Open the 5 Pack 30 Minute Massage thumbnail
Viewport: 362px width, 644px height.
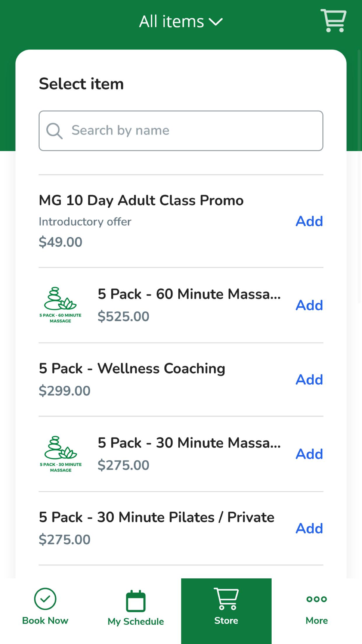(x=61, y=454)
